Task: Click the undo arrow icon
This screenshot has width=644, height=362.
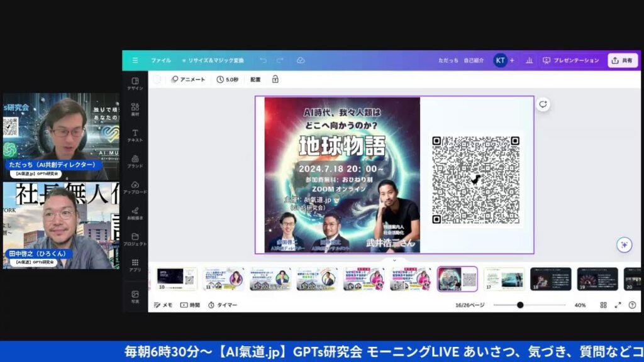Action: tap(263, 60)
